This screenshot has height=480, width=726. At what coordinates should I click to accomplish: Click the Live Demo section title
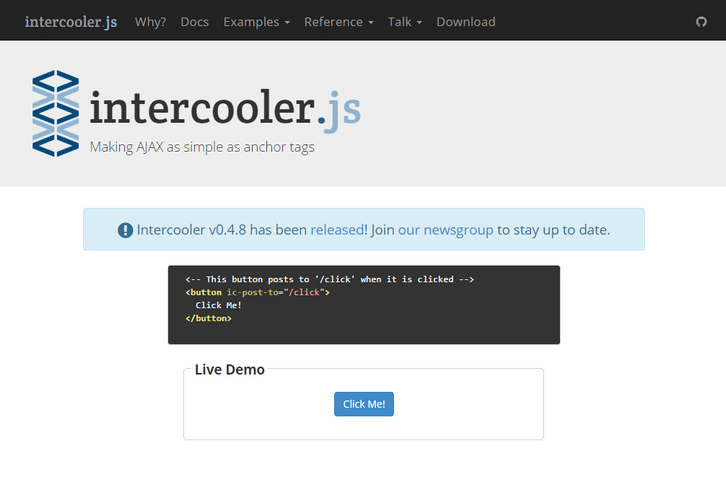tap(229, 369)
